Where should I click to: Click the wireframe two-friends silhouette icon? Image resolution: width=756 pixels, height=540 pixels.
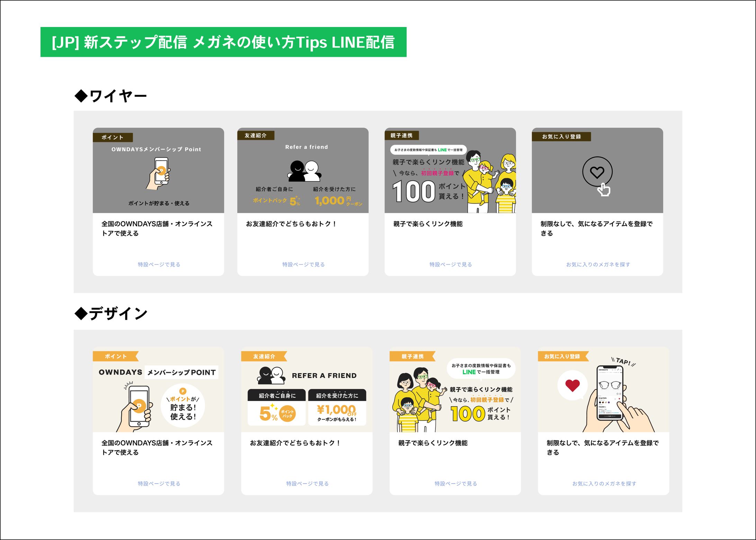pyautogui.click(x=304, y=171)
